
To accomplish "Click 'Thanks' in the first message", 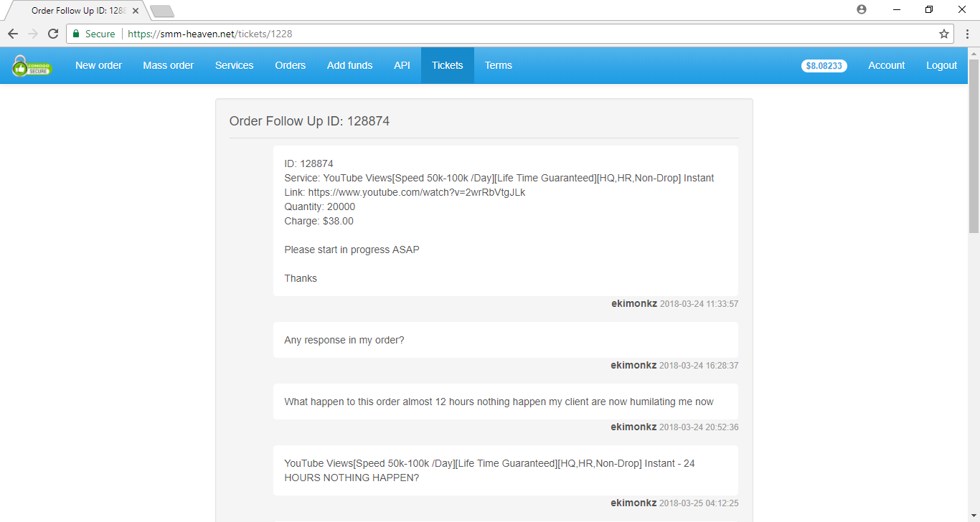I will [x=301, y=278].
